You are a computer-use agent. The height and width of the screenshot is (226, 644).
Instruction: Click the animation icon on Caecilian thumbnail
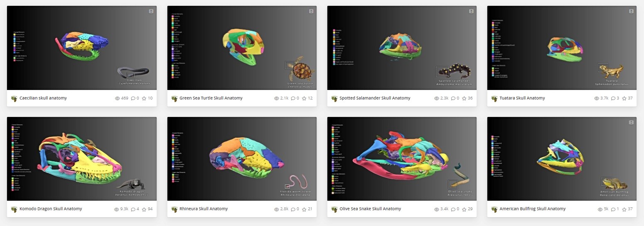click(151, 11)
